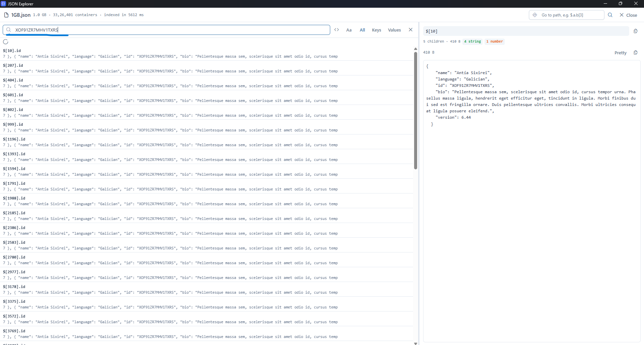
Task: Close the file with the Close button
Action: (628, 15)
